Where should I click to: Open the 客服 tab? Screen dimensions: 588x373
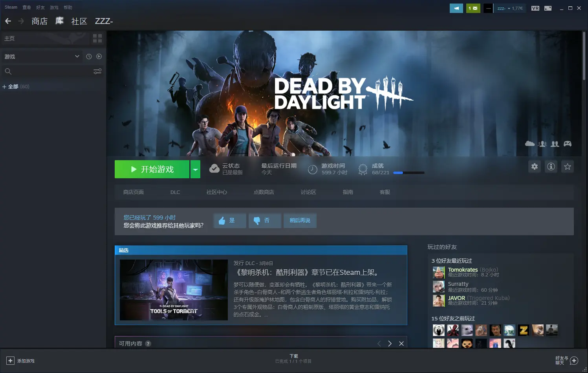[385, 192]
